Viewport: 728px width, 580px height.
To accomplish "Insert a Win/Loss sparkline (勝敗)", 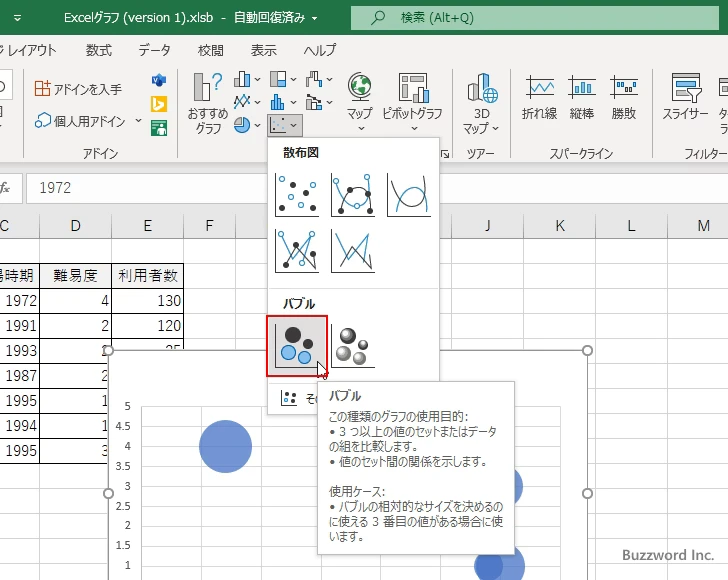I will [624, 98].
